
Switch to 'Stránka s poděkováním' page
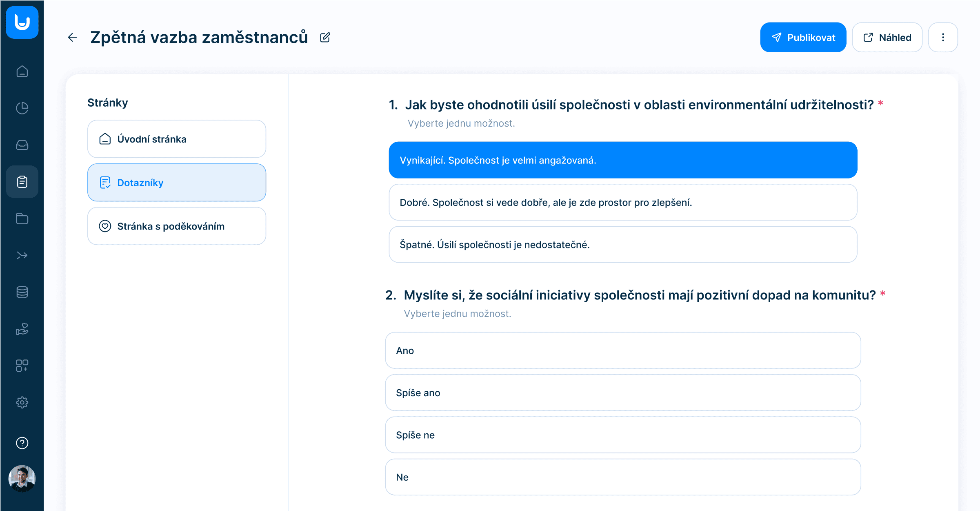[x=176, y=226]
